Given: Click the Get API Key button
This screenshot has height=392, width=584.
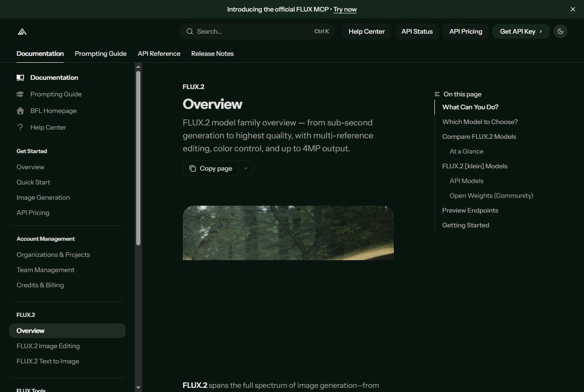Looking at the screenshot, I should pos(521,31).
